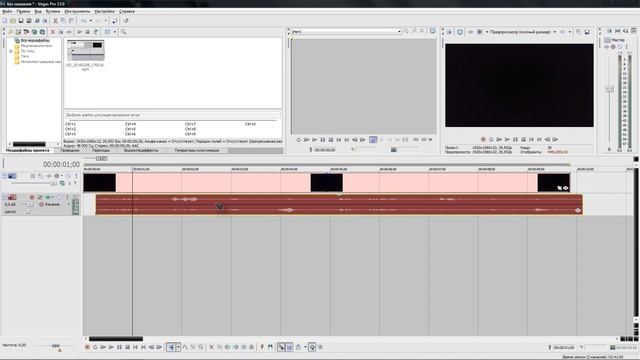
Task: Open the undo history dropdown arrow
Action: click(x=91, y=21)
